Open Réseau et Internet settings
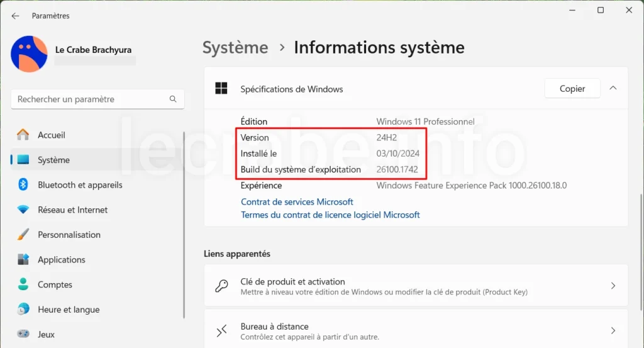The width and height of the screenshot is (644, 348). pos(96,210)
